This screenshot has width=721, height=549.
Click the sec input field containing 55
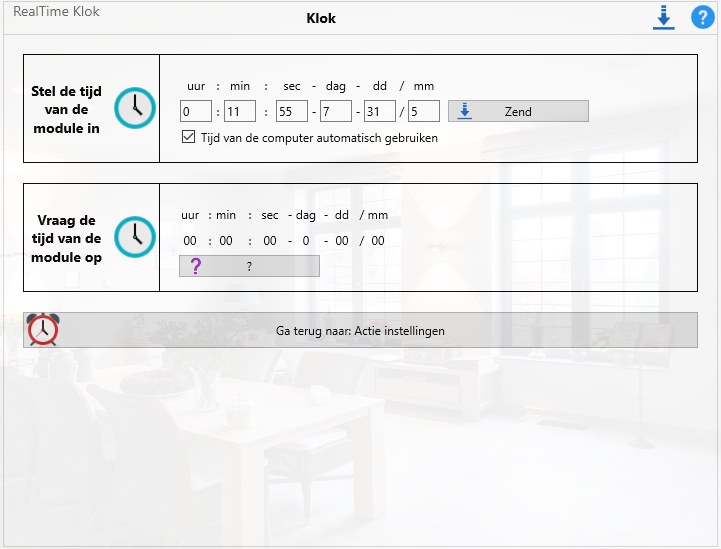[292, 111]
